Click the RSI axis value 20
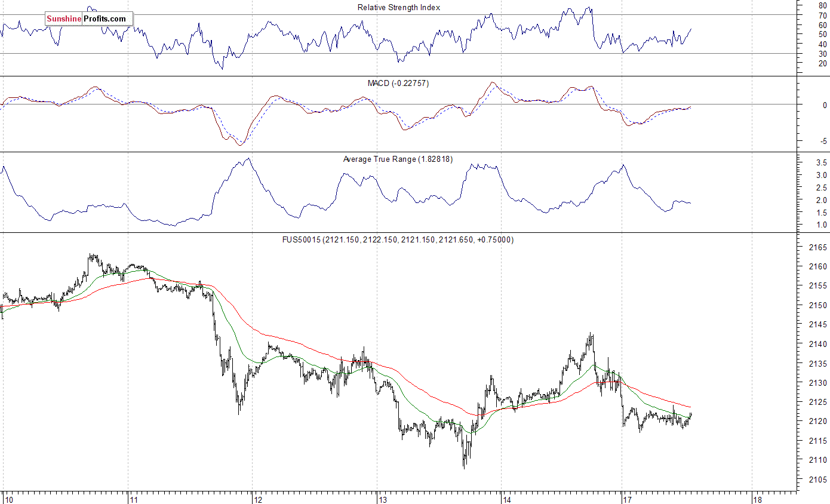830x504 pixels. click(822, 63)
